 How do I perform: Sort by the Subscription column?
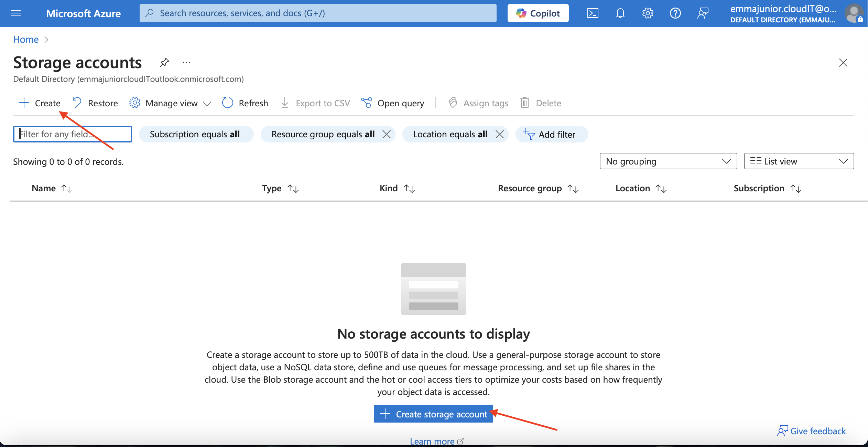[768, 188]
